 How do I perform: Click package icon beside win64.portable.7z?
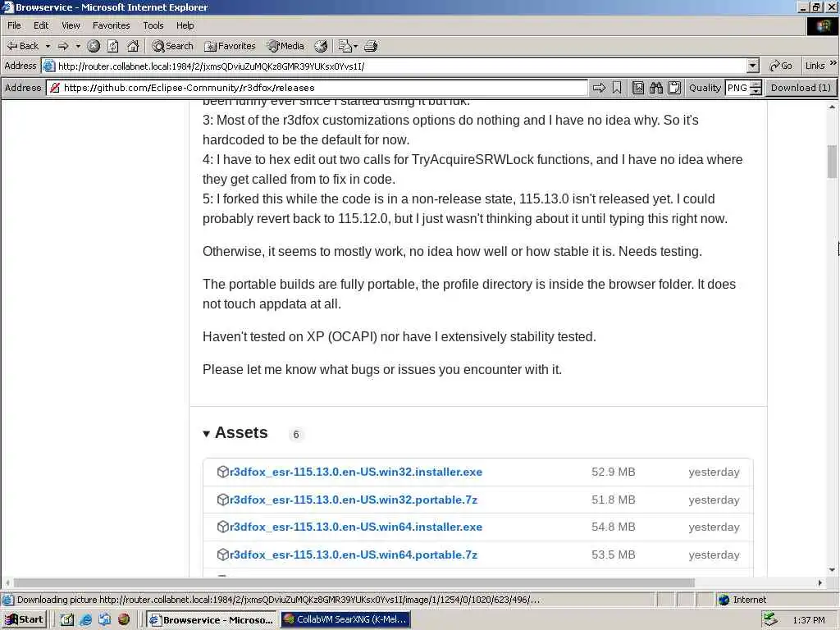point(223,555)
